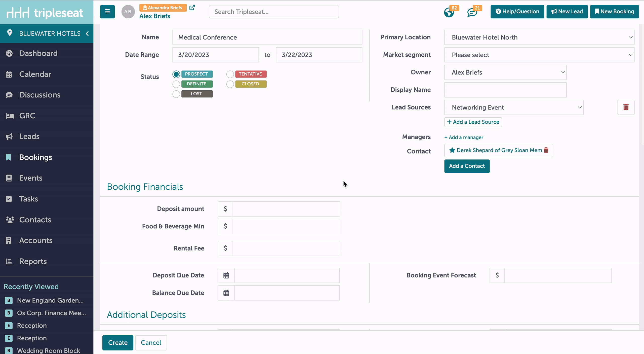The width and height of the screenshot is (644, 354).
Task: Click the Events sidebar icon
Action: [9, 178]
